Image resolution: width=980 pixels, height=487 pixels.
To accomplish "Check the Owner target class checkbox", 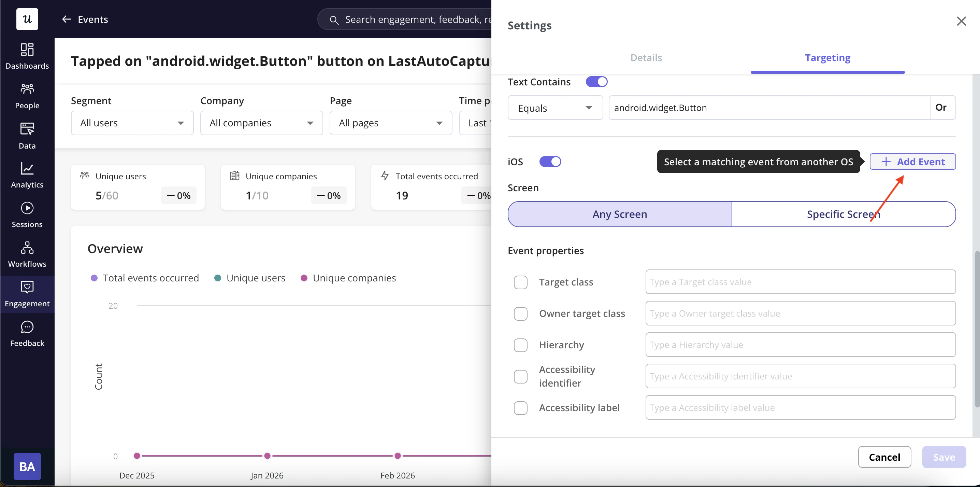I will pos(520,314).
